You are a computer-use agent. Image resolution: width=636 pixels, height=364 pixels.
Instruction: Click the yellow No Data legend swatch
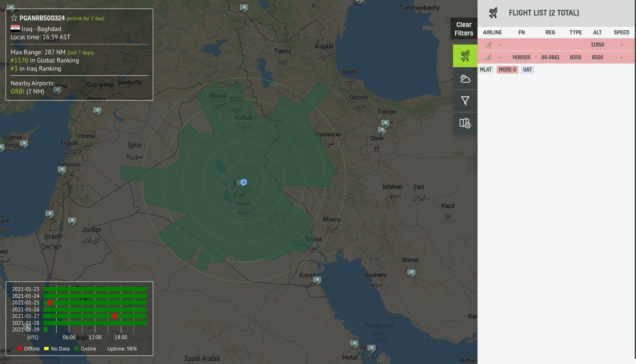point(47,349)
